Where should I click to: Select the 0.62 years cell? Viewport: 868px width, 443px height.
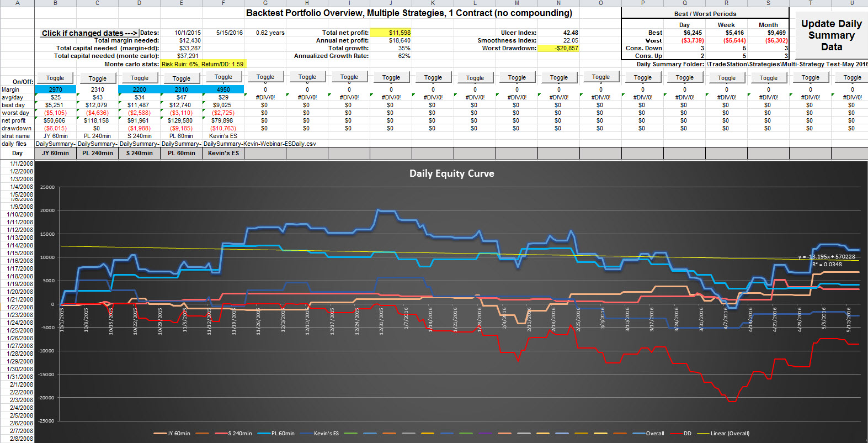point(270,33)
